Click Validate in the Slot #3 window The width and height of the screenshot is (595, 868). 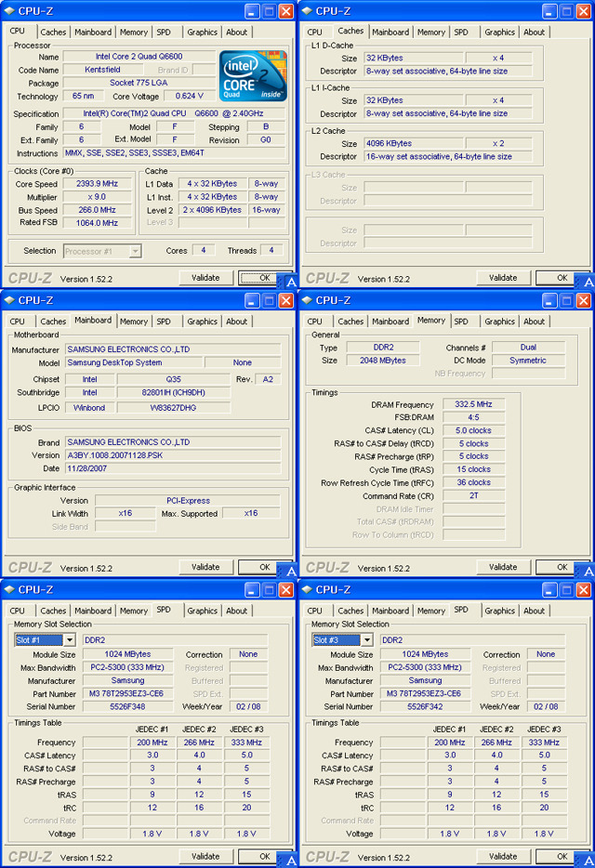click(x=503, y=856)
